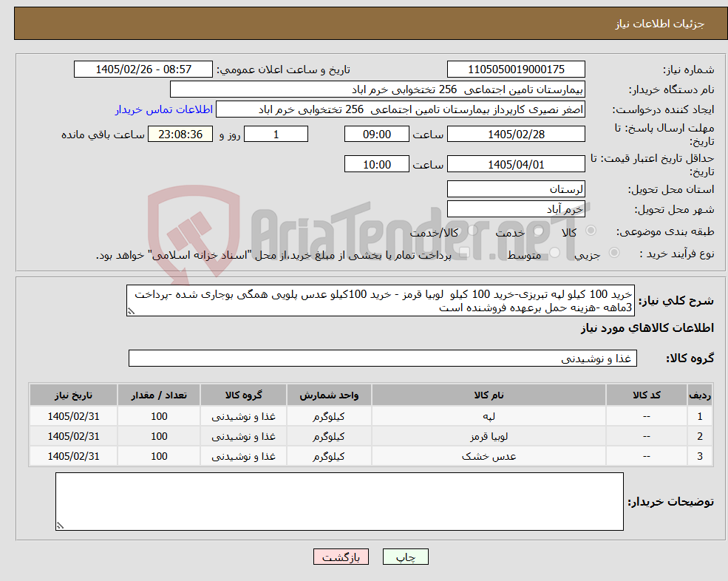
Task: Click the چاپ (print) button
Action: click(x=405, y=557)
